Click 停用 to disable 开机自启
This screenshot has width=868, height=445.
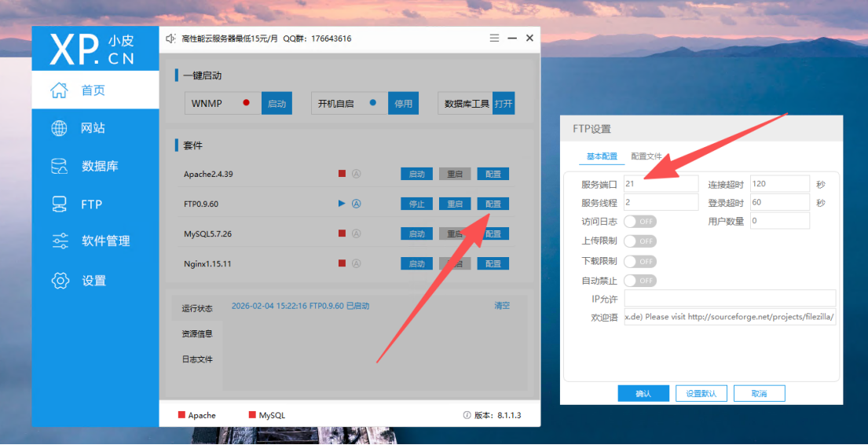[x=403, y=103]
